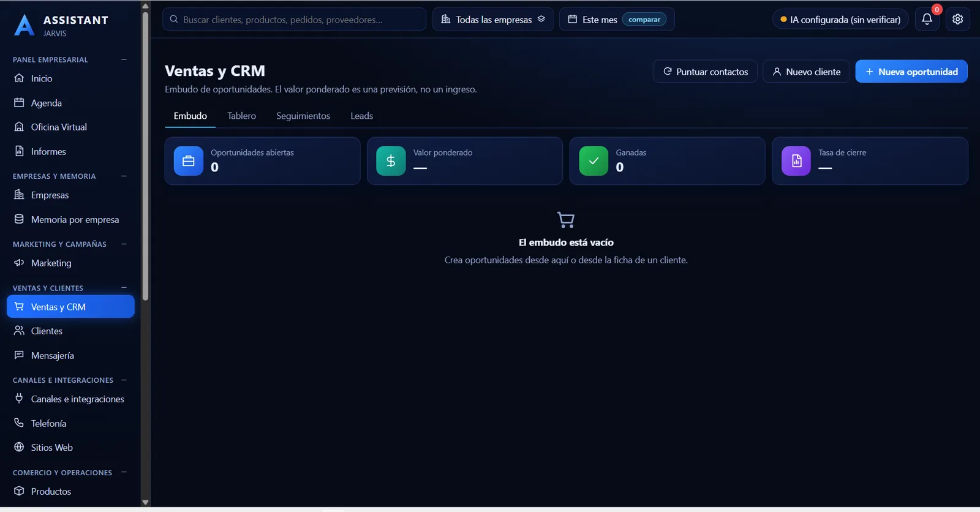Image resolution: width=980 pixels, height=512 pixels.
Task: Collapse the Marketing y Campañas section
Action: coord(124,244)
